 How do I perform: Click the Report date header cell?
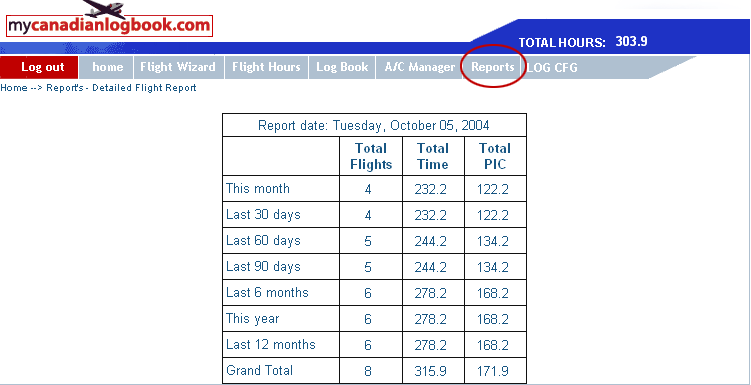pos(374,125)
